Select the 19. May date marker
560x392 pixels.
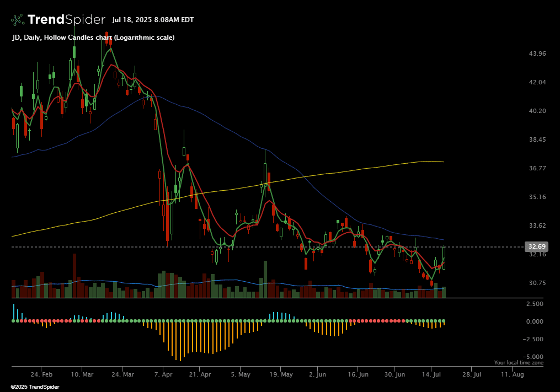(280, 374)
